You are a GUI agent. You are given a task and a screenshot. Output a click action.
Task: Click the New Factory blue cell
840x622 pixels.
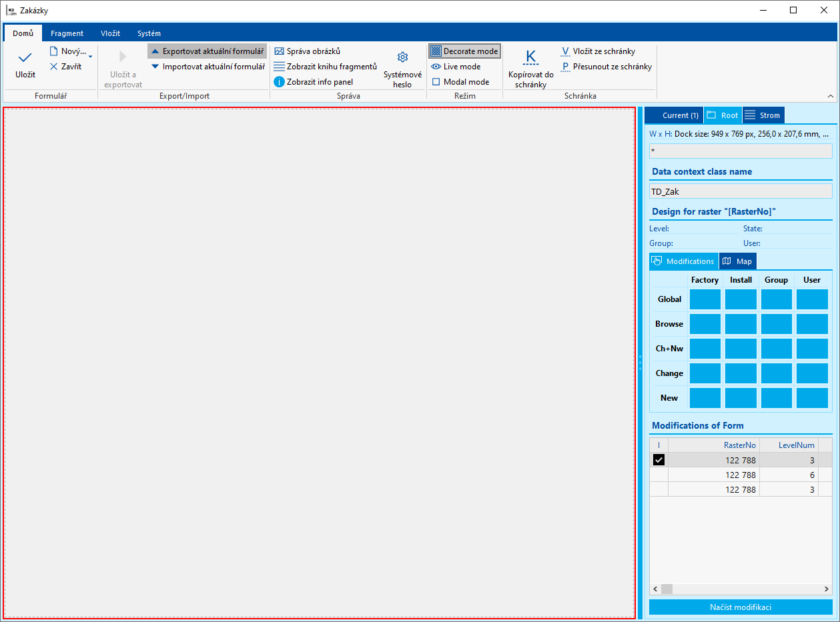[x=705, y=398]
